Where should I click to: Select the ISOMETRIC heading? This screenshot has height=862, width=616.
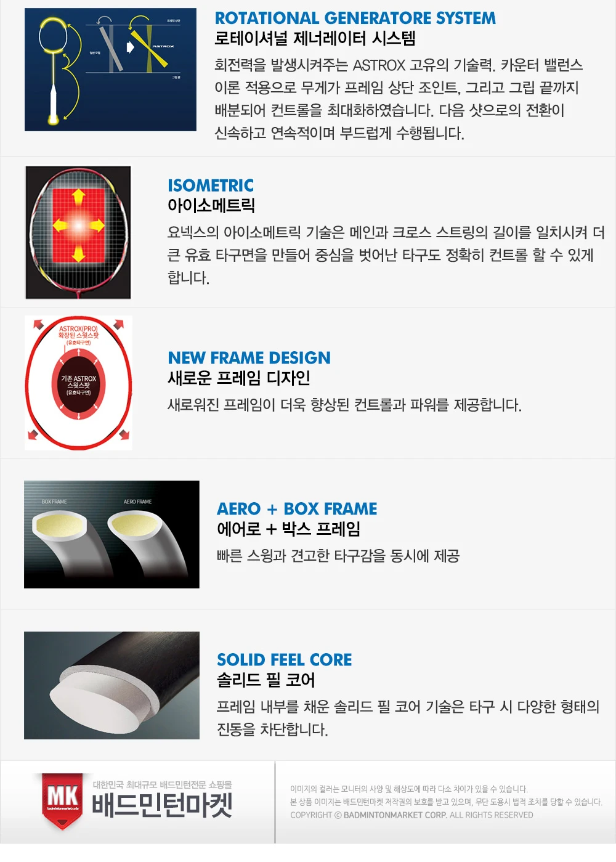211,185
